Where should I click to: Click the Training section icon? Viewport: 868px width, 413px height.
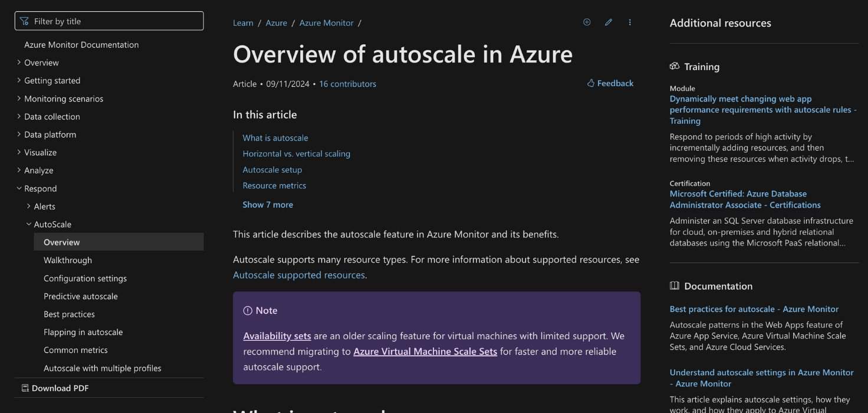(675, 67)
